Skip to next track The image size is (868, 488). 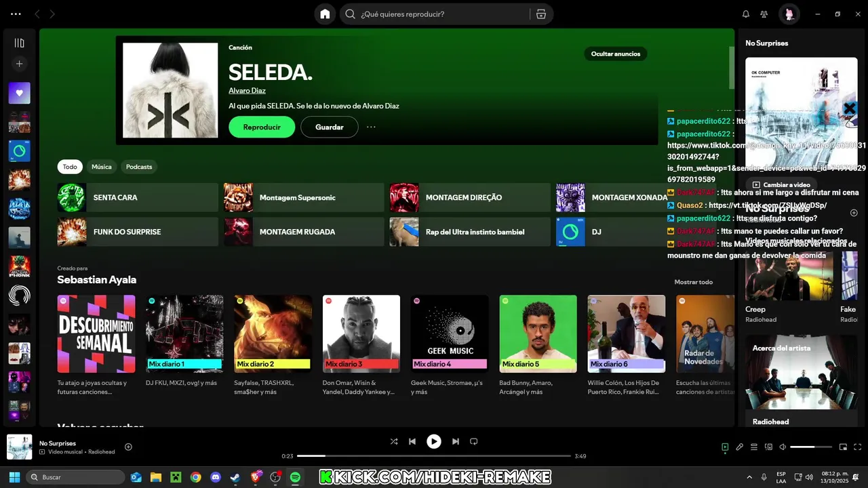pos(456,441)
